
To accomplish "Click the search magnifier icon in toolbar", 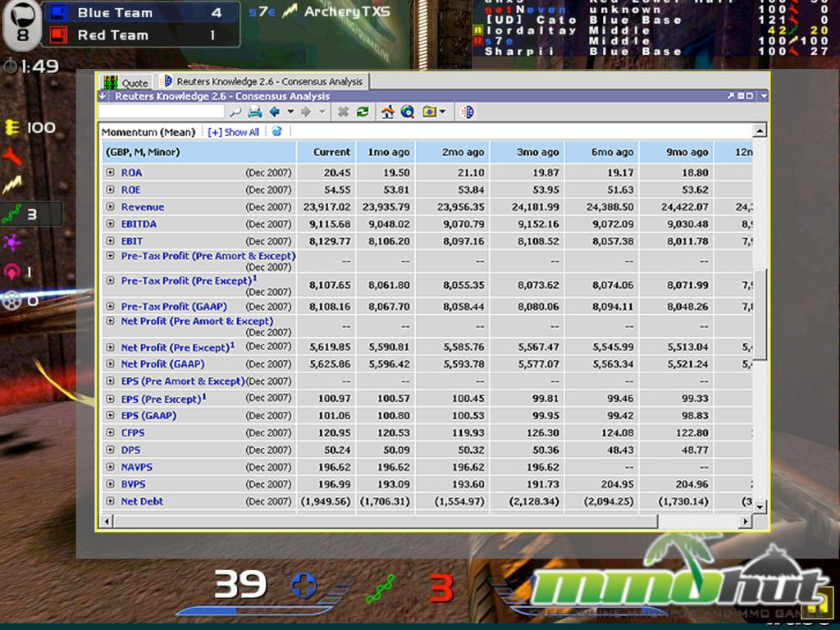I will (235, 112).
